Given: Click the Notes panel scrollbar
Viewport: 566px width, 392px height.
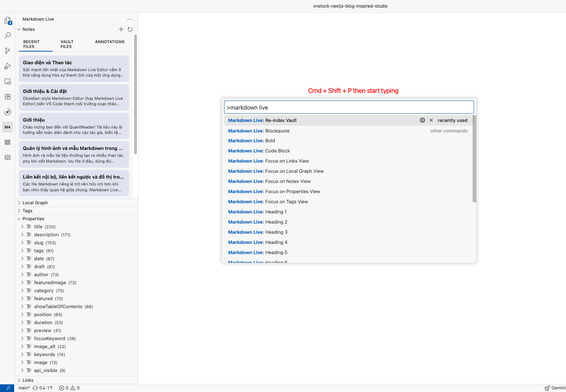Looking at the screenshot, I should [x=136, y=94].
